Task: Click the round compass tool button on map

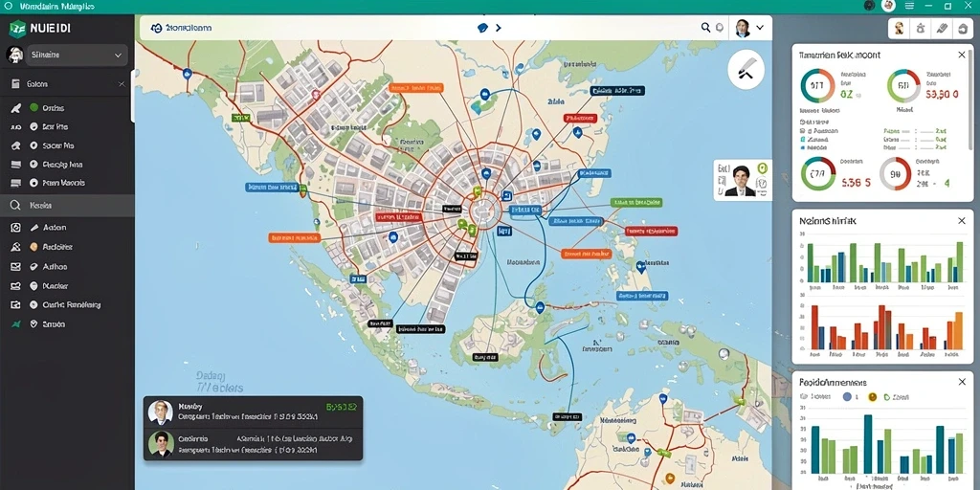Action: pyautogui.click(x=746, y=70)
